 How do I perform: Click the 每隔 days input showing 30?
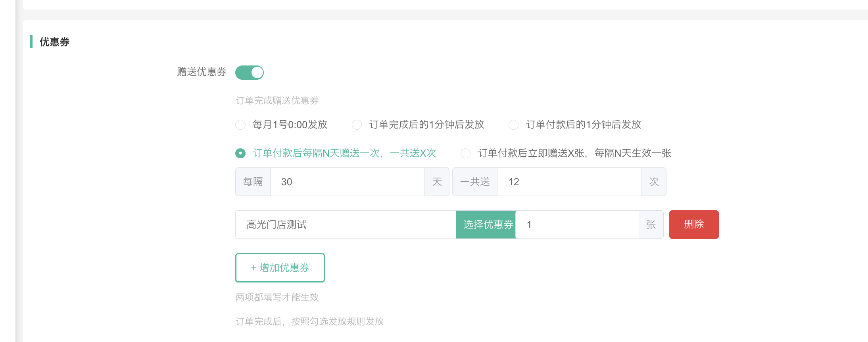pos(347,182)
